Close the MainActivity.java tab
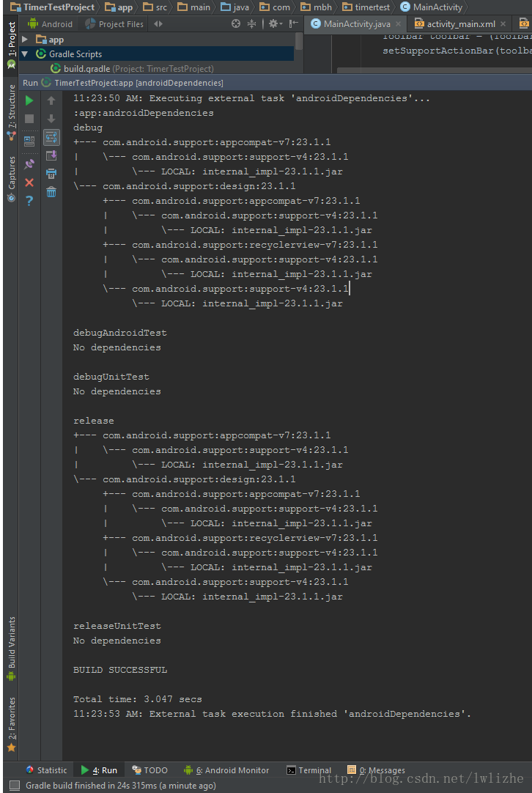This screenshot has height=793, width=532. click(399, 23)
